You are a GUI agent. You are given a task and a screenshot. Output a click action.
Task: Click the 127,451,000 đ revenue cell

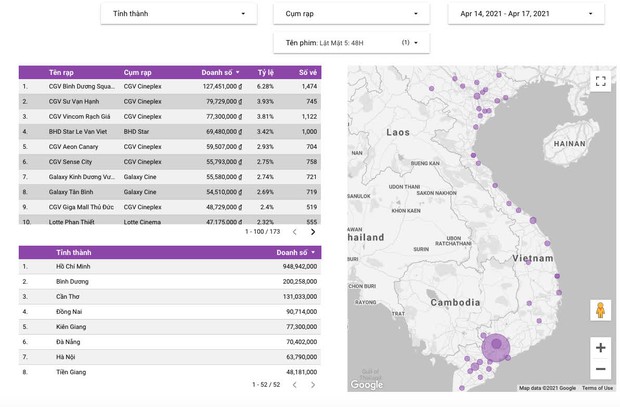pos(222,86)
